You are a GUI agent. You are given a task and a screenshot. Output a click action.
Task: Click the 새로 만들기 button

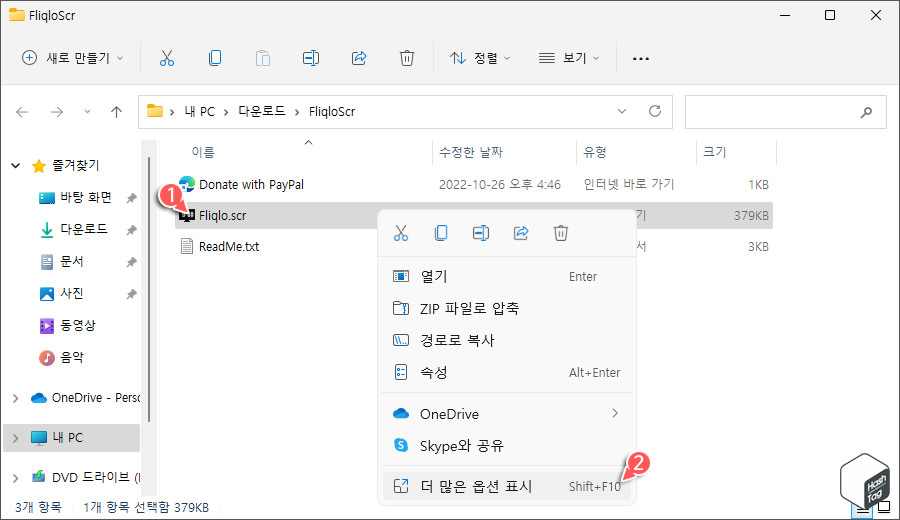(x=72, y=58)
